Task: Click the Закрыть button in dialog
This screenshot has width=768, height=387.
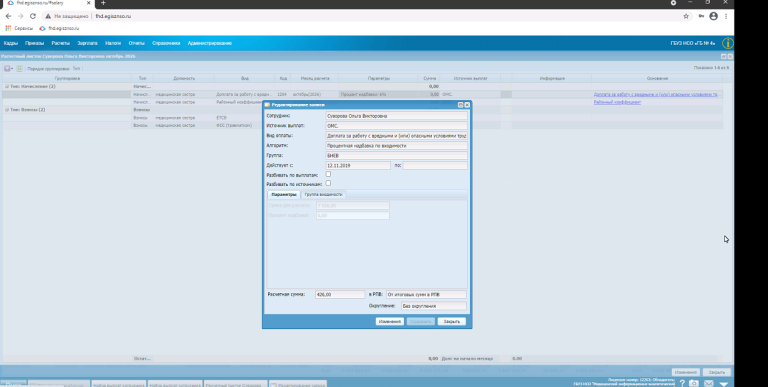Action: pos(451,322)
